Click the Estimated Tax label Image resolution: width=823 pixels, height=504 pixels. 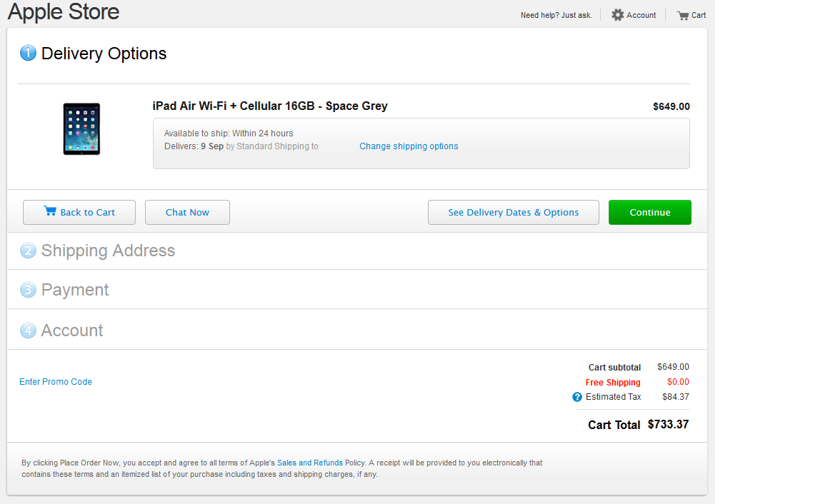(x=613, y=397)
